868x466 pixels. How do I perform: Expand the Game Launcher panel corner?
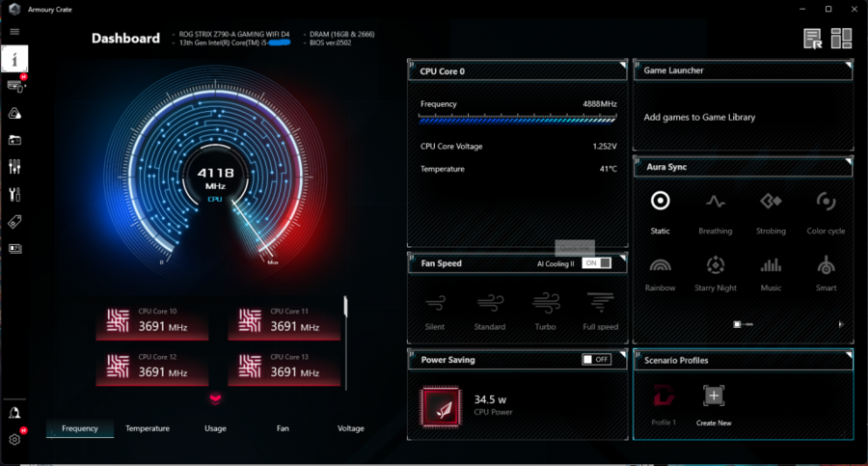coord(848,65)
